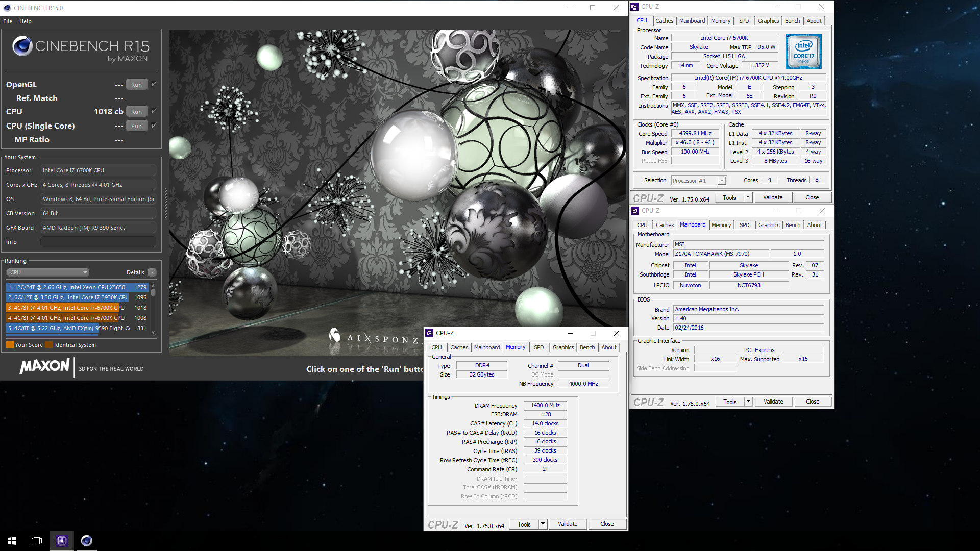This screenshot has height=551, width=980.
Task: Click the Identical System legend swatch
Action: 49,345
